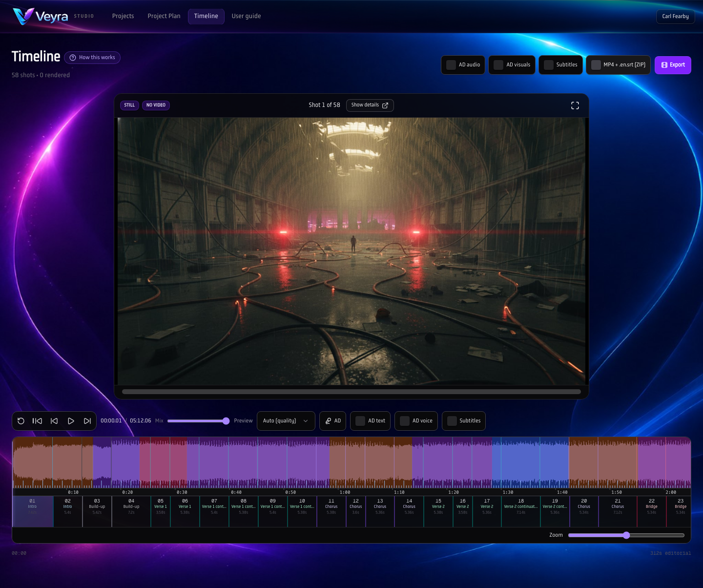This screenshot has height=588, width=703.
Task: Select shot 07 Verse 1 cont clip
Action: pos(214,511)
